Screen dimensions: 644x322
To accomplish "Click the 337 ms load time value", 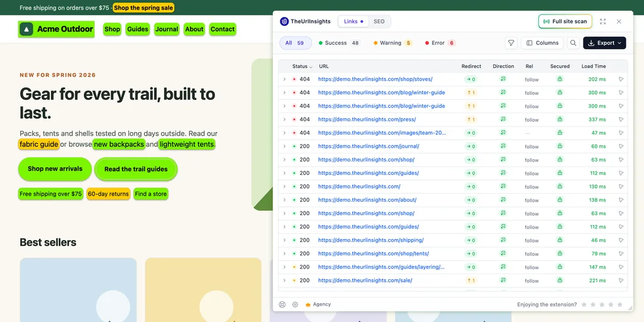I will pos(597,119).
